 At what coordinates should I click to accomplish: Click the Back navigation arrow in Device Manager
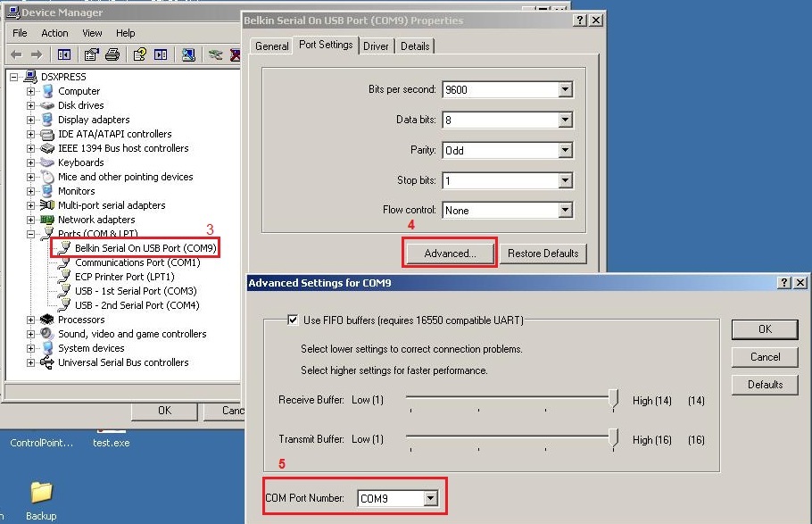coord(17,54)
